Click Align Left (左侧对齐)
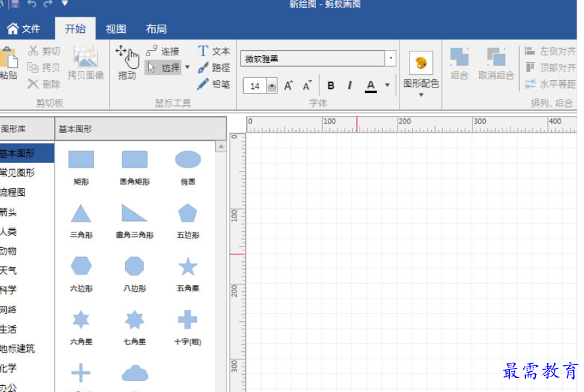Screen dimensions: 584x392 click(x=551, y=51)
